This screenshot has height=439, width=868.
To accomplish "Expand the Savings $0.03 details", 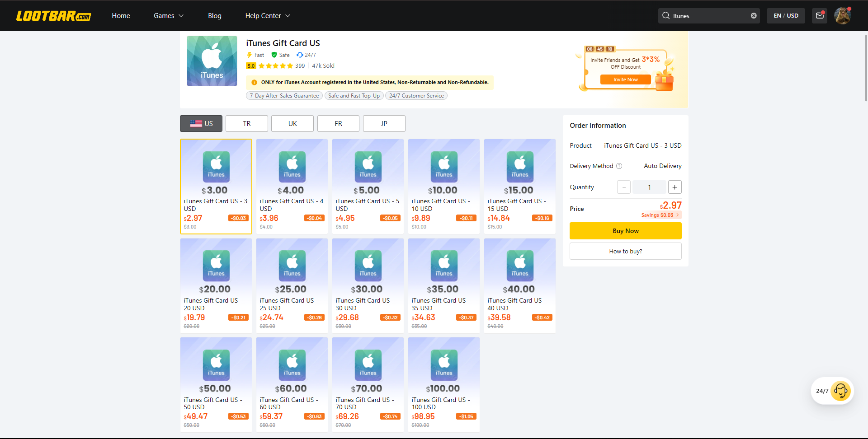I will [x=660, y=215].
